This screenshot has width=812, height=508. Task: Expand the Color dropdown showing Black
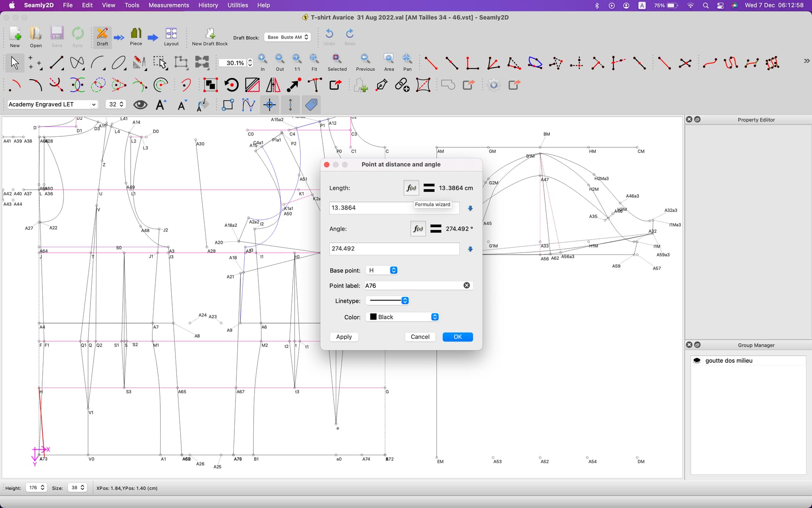[402, 317]
